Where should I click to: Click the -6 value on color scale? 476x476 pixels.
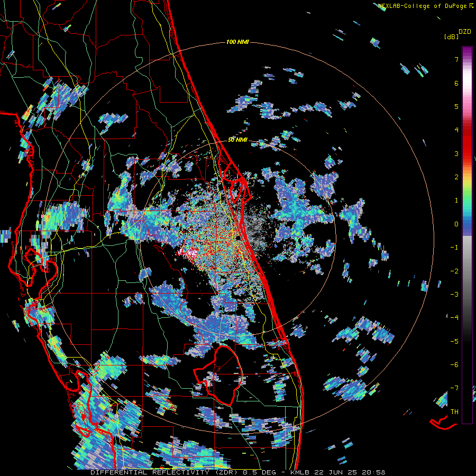click(x=454, y=365)
